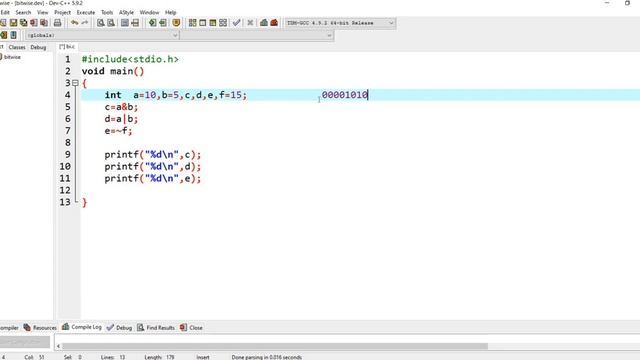Open Project Options shield icon
The height and width of the screenshot is (360, 640).
(x=176, y=23)
